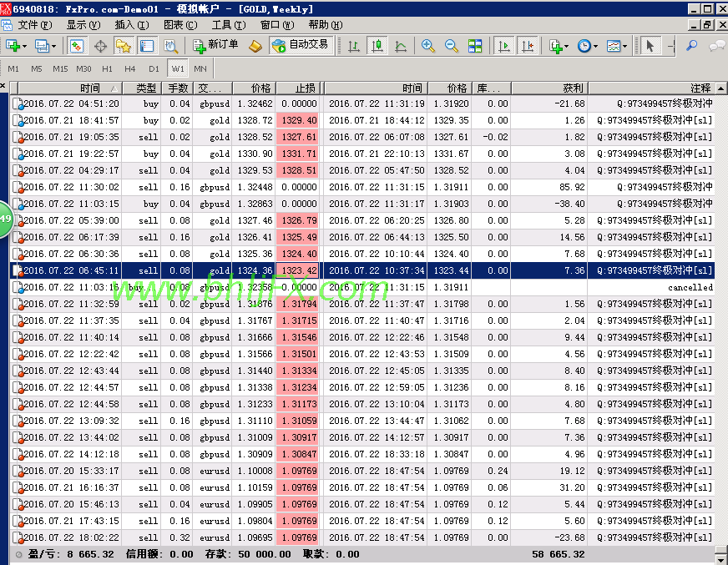Sort by the first 时间 column header
The image size is (728, 565).
point(70,88)
